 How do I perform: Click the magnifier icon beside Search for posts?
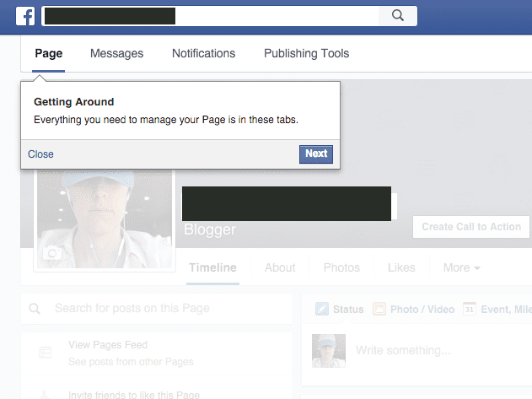pyautogui.click(x=35, y=309)
